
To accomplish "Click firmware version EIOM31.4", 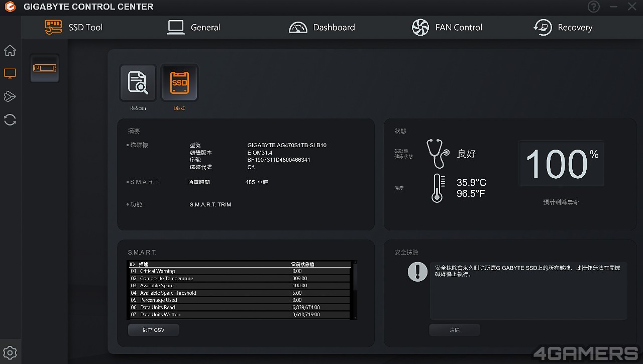I will point(260,153).
